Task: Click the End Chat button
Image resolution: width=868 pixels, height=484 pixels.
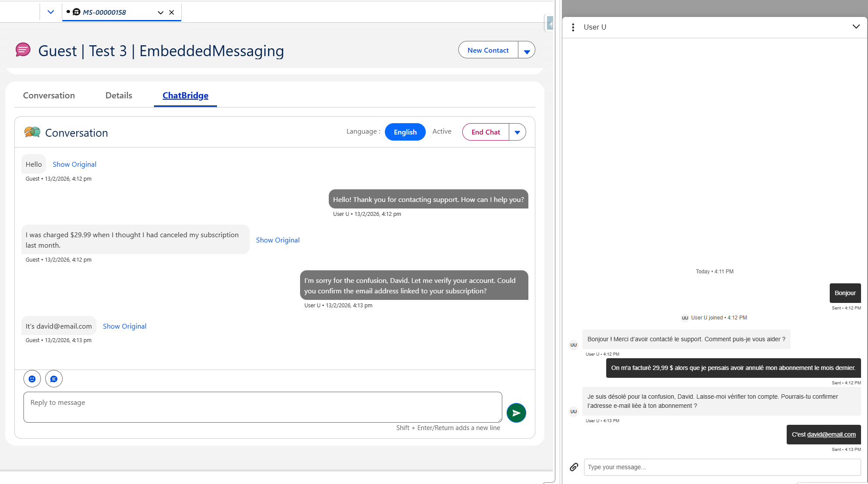Action: (x=485, y=132)
